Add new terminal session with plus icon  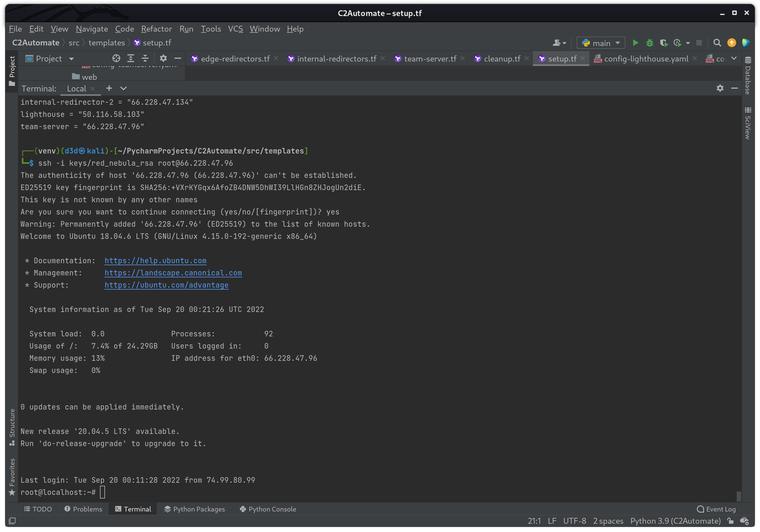tap(109, 88)
